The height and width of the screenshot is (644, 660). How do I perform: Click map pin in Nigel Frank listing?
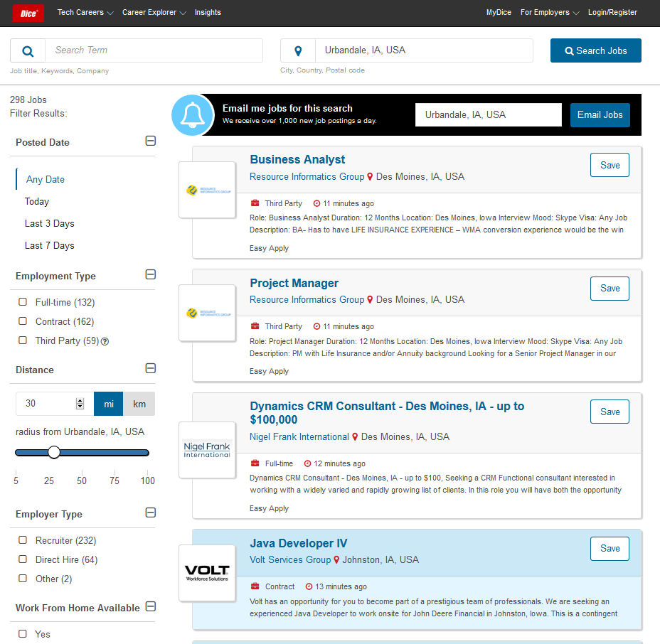tap(355, 437)
